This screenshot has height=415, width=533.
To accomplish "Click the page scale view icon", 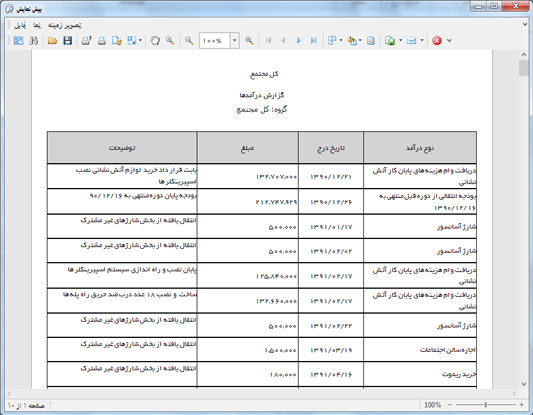I will coord(132,41).
